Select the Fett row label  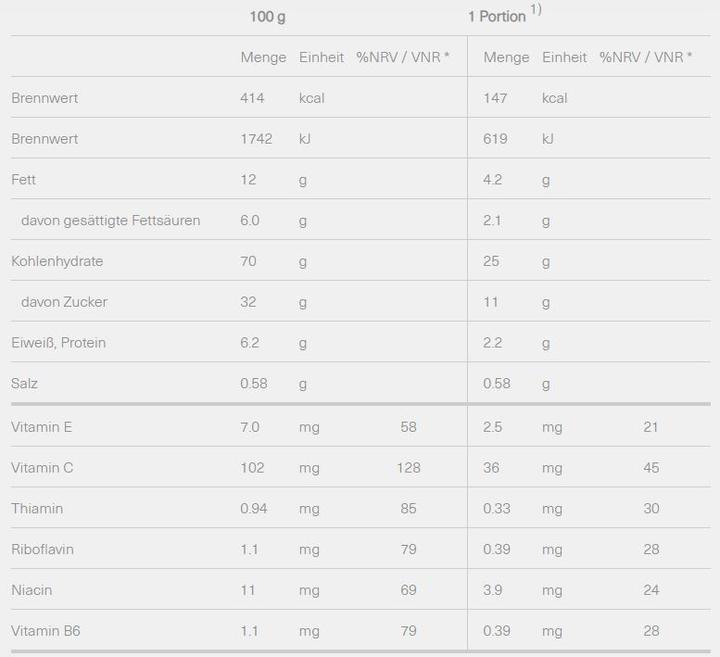(x=22, y=180)
